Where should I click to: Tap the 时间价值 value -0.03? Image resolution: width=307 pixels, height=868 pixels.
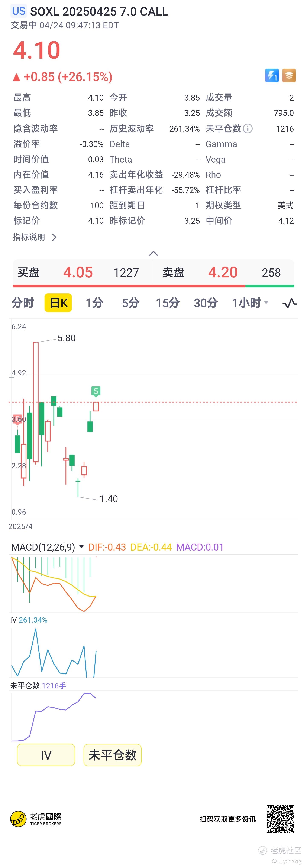click(95, 159)
